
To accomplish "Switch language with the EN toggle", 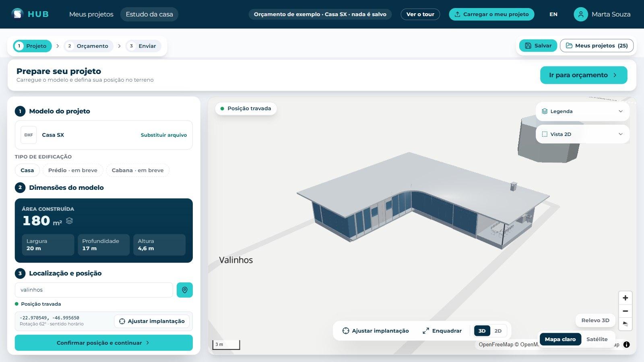I will (553, 14).
